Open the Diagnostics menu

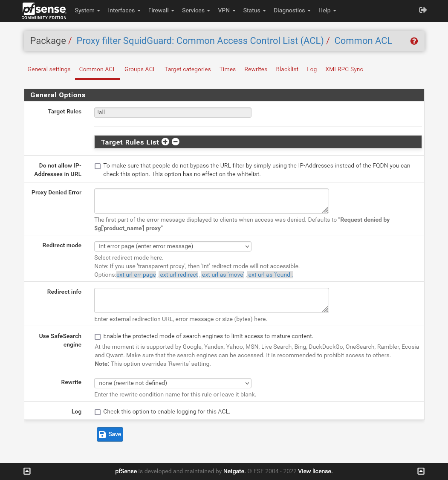click(x=292, y=11)
